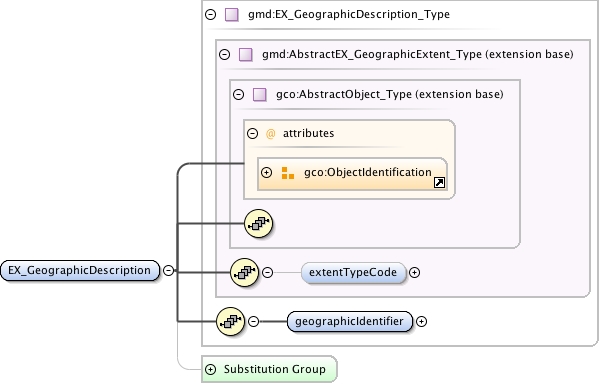Collapse the sequence before extentTypeCode

pyautogui.click(x=267, y=272)
